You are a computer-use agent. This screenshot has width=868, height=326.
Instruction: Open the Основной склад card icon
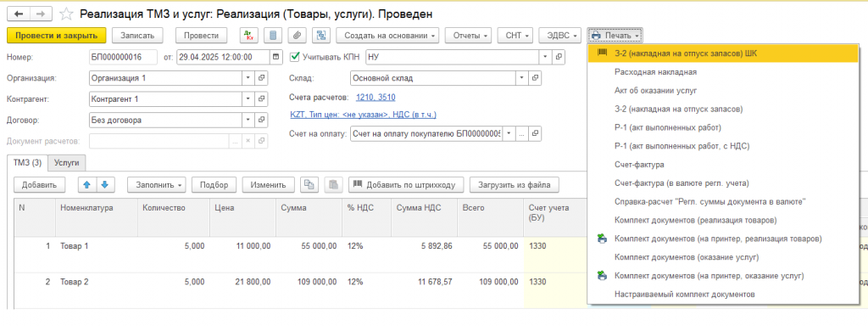(x=535, y=78)
